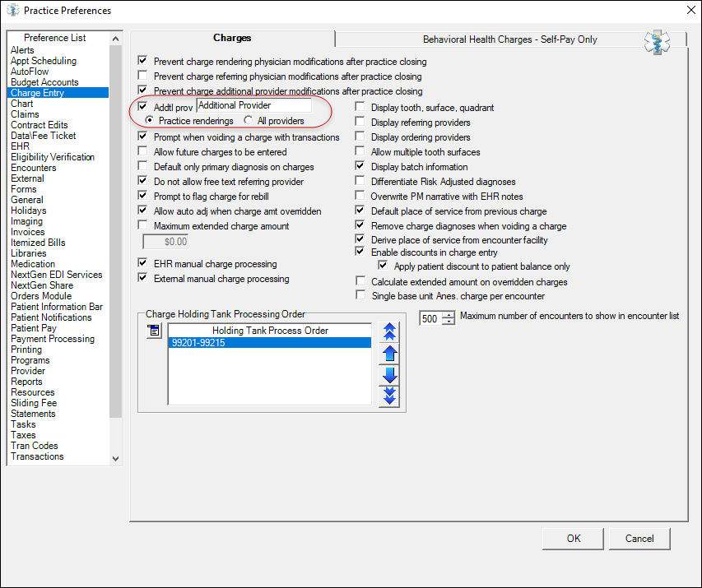The image size is (702, 588).
Task: Increase maximum encounters spinner value
Action: pos(449,315)
